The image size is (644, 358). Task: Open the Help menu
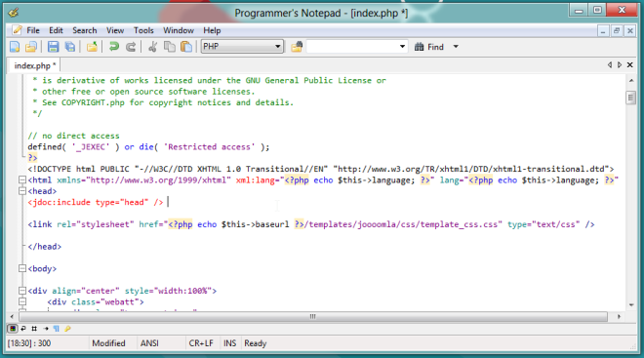[x=212, y=30]
